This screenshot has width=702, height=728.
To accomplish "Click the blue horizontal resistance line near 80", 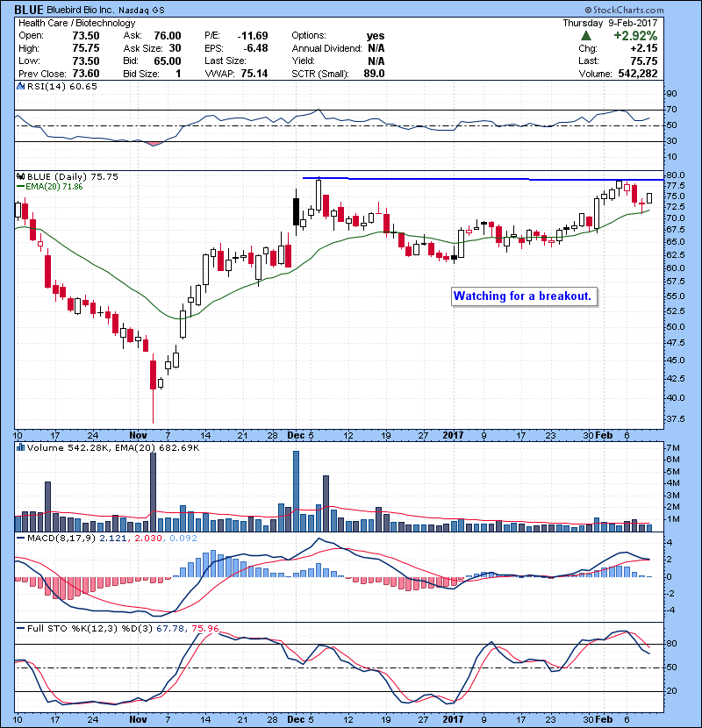I will [x=484, y=179].
